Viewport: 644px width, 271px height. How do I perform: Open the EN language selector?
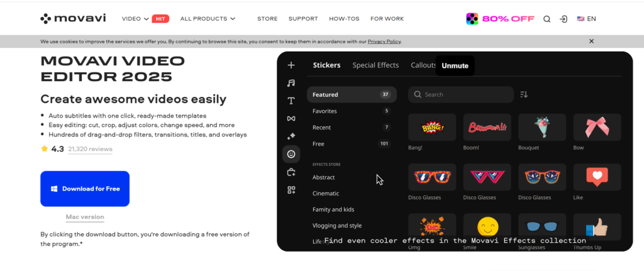coord(587,19)
